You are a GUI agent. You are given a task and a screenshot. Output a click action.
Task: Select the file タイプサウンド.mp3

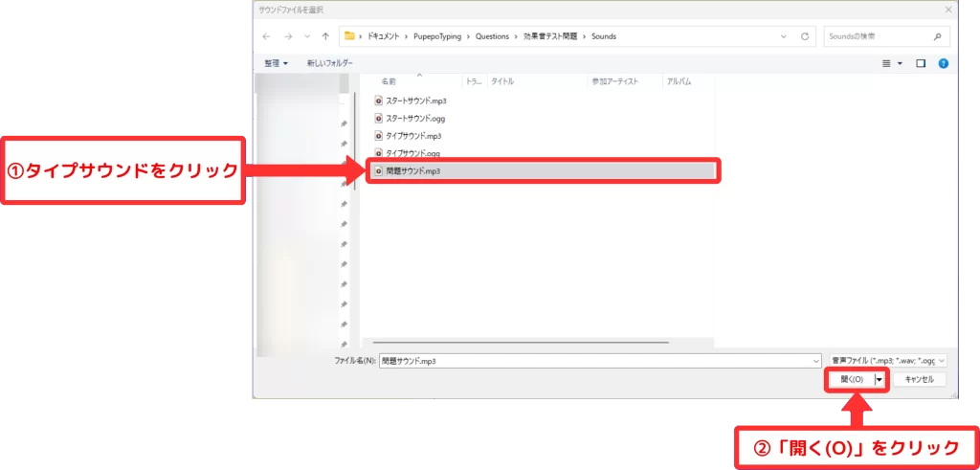click(412, 136)
